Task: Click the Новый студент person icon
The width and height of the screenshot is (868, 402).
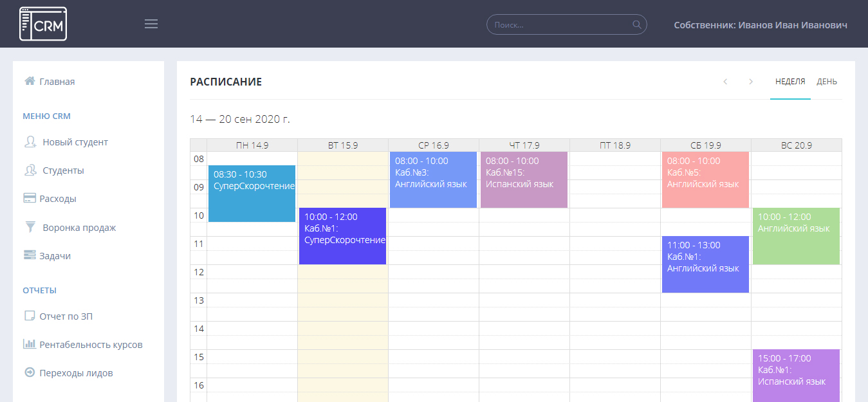Action: click(x=30, y=142)
